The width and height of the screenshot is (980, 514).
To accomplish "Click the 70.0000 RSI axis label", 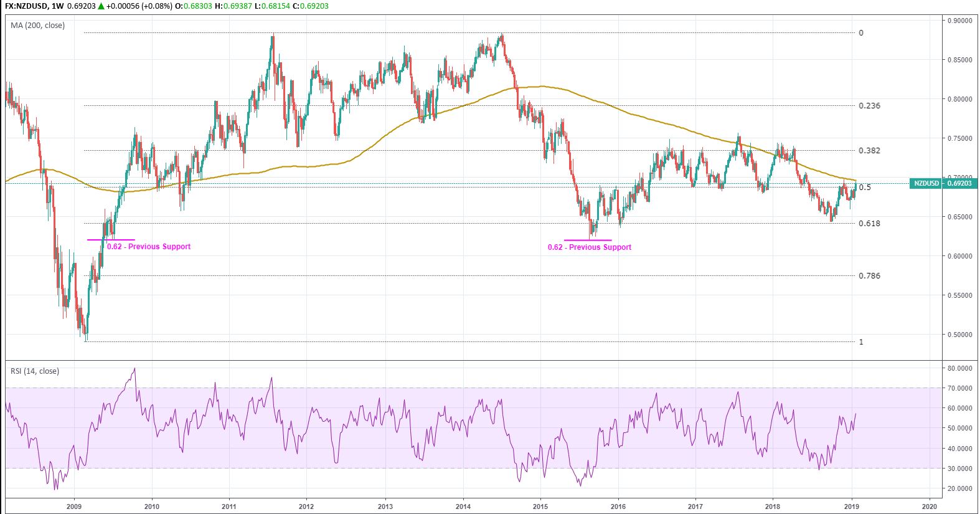I will tap(959, 388).
